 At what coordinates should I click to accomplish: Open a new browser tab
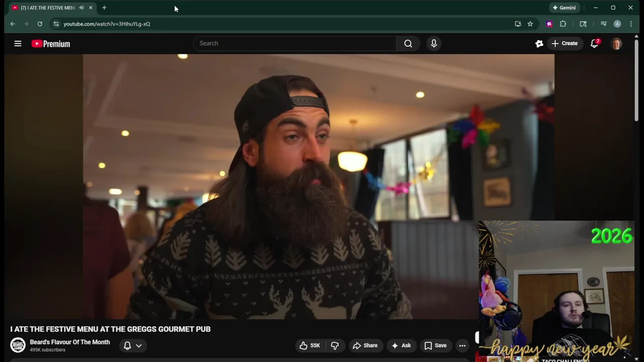(104, 8)
